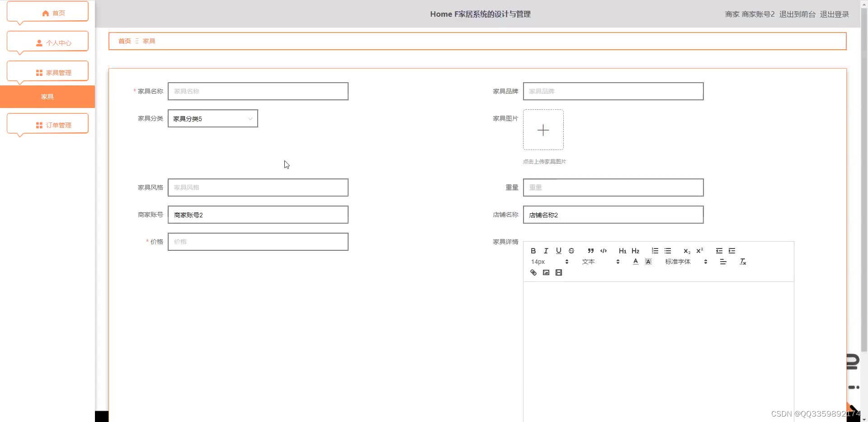The width and height of the screenshot is (868, 422).
Task: Focus the 家具名称 input field
Action: [x=258, y=91]
